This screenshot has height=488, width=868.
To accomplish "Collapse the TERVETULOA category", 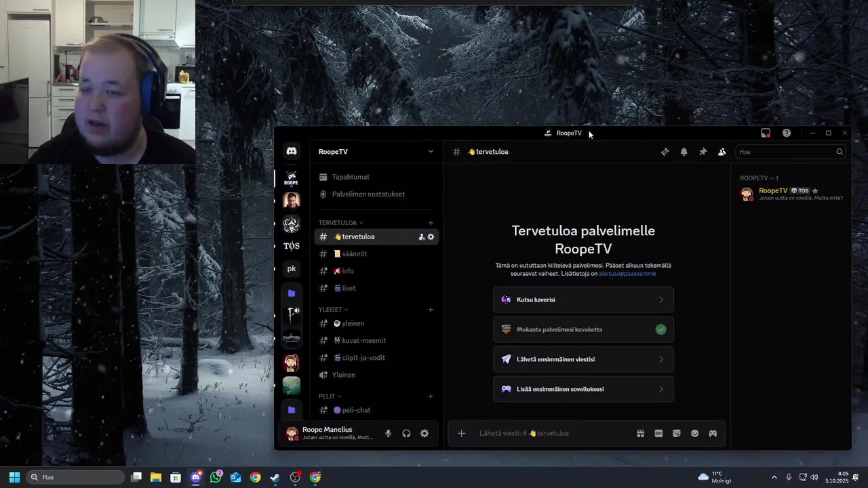I will point(340,223).
